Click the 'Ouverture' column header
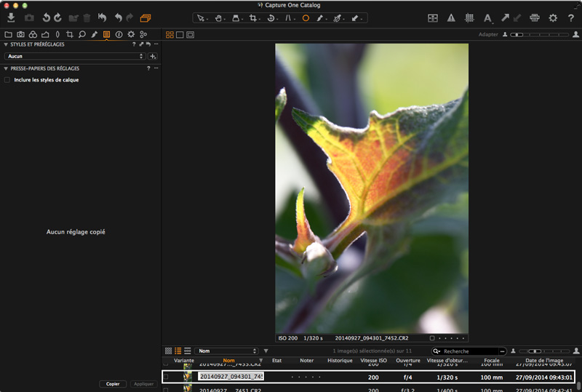Screen dimensions: 582x392 (x=408, y=361)
